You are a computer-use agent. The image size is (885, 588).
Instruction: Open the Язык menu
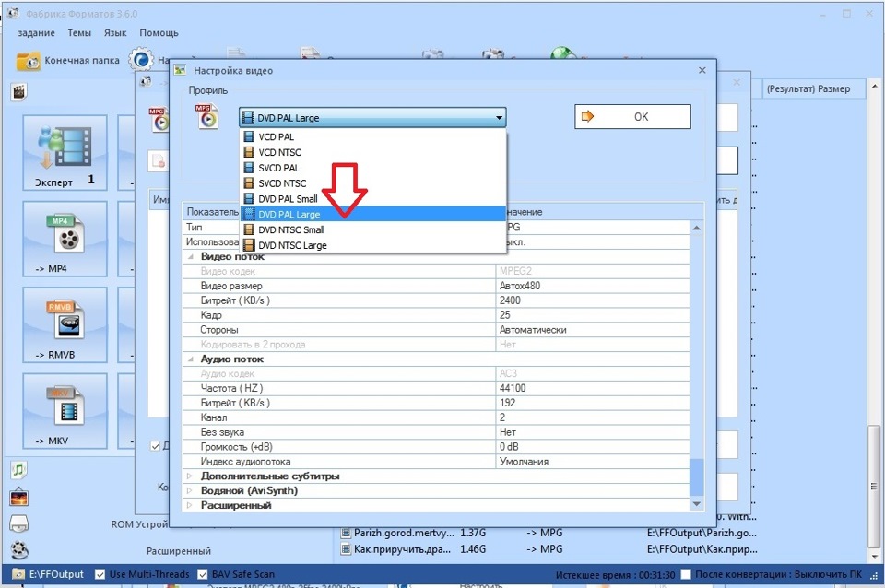(x=115, y=33)
